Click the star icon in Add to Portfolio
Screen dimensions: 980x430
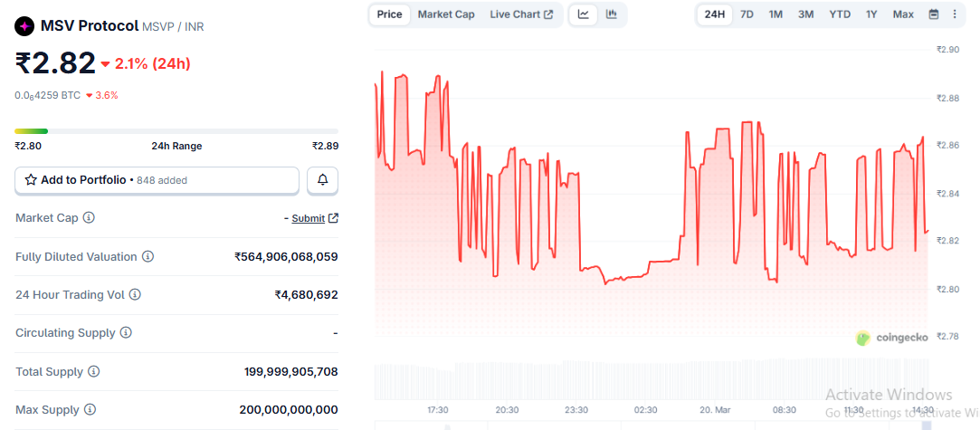31,180
